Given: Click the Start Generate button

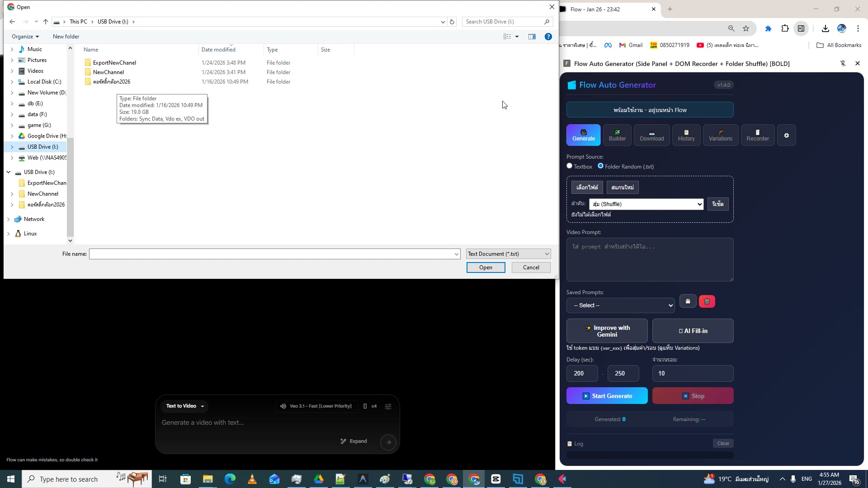Looking at the screenshot, I should 607,396.
